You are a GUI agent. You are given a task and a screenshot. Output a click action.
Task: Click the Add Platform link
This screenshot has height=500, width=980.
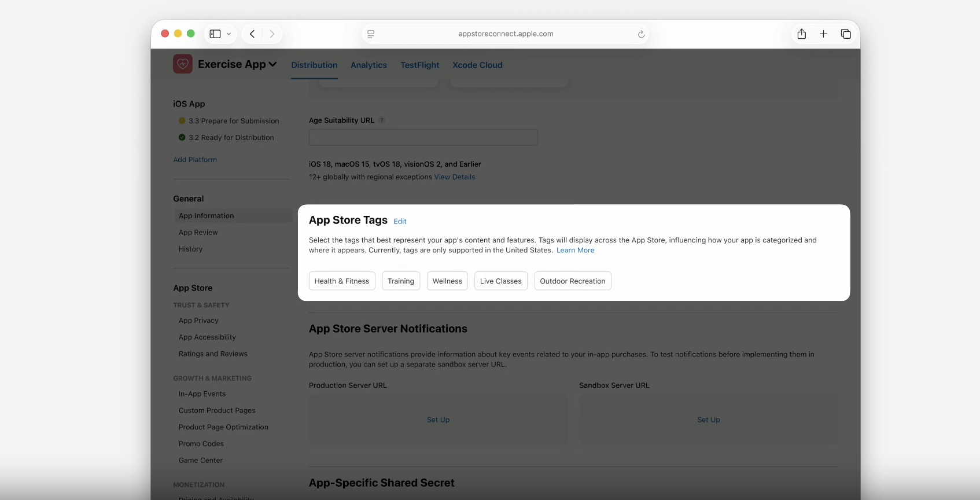click(x=195, y=160)
